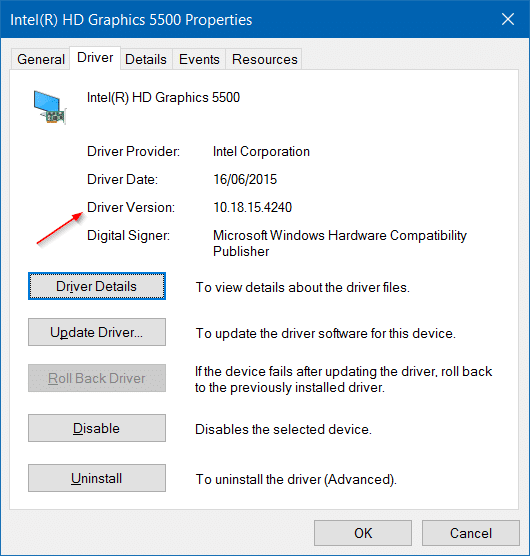Select the Driver tab

click(95, 57)
